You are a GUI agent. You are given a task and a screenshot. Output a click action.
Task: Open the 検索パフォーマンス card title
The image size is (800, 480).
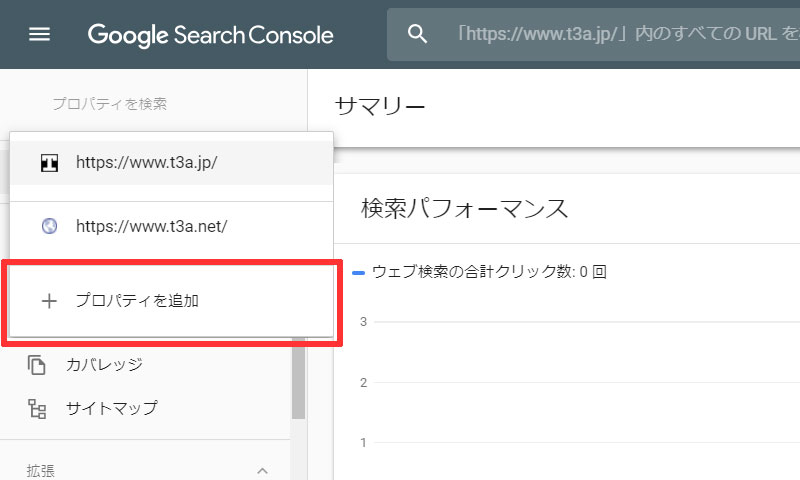[464, 208]
